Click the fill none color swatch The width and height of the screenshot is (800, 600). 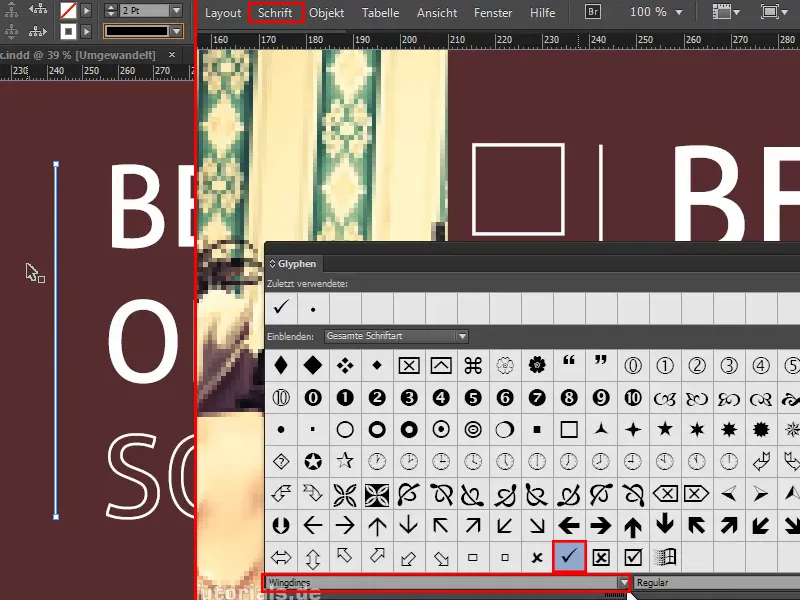(68, 10)
